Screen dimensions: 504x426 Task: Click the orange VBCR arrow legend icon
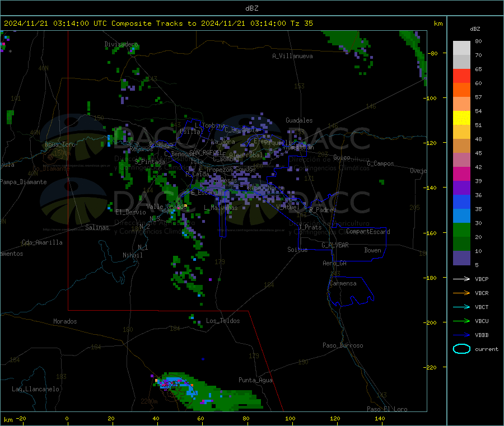pos(461,293)
